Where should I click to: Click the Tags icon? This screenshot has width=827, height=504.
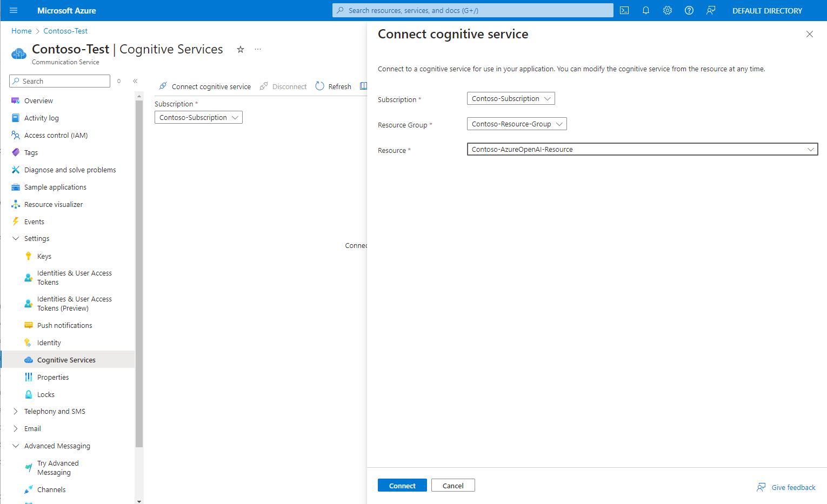[x=16, y=152]
